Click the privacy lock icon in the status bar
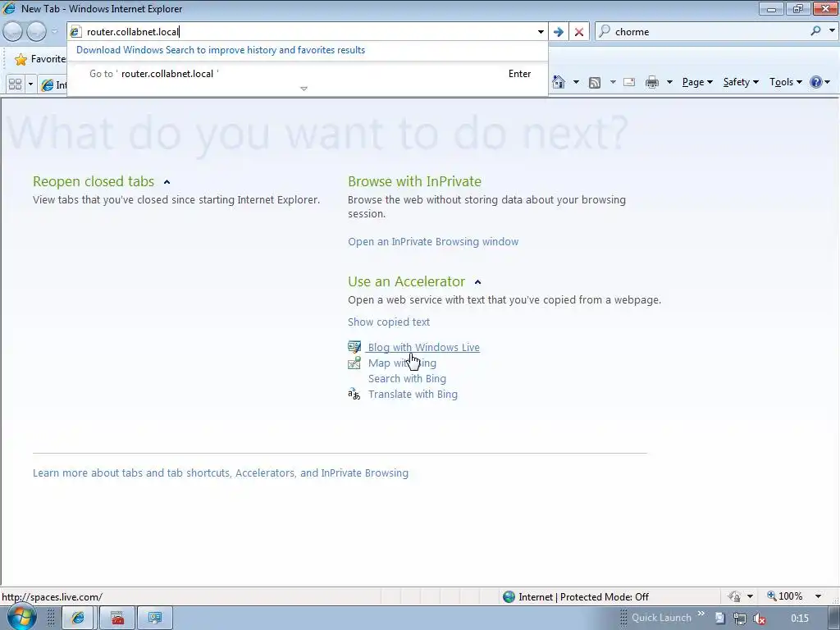 pyautogui.click(x=734, y=597)
